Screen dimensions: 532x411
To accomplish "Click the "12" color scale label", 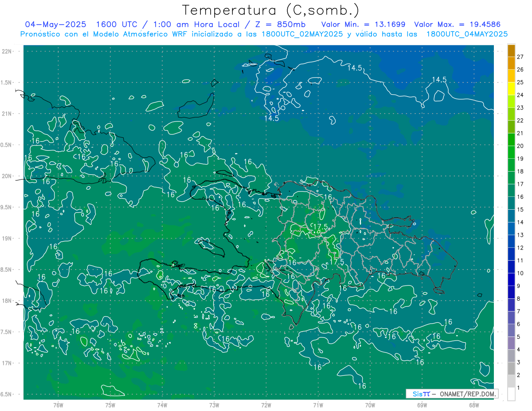I will coord(520,247).
